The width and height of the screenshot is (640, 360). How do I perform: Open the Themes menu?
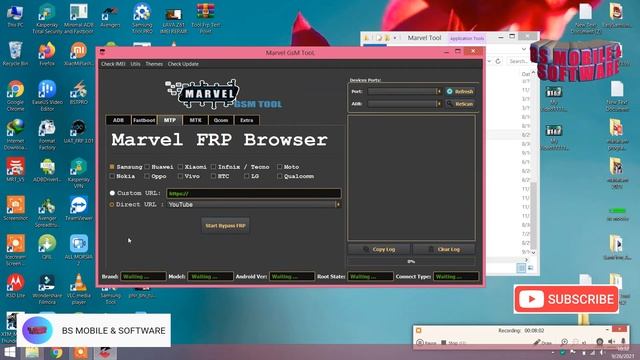(154, 64)
